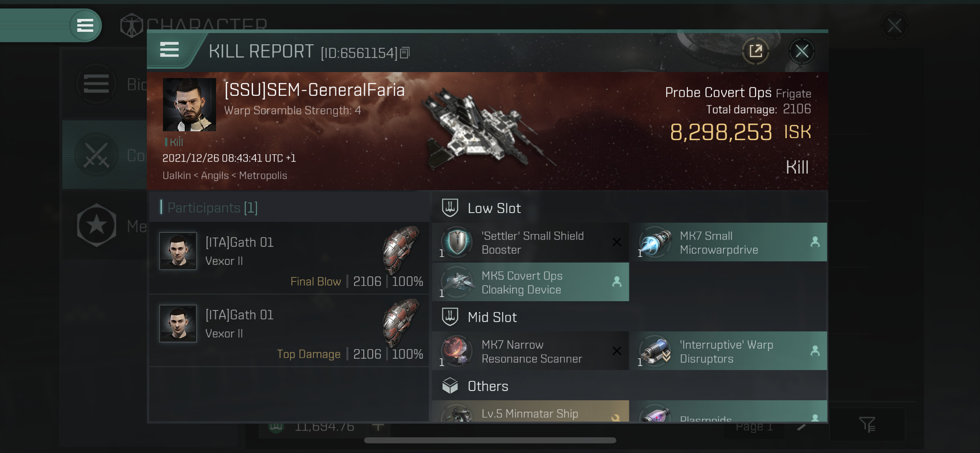Switch to the Combat tab in sidebar
Viewport: 980px width, 453px height.
[105, 155]
